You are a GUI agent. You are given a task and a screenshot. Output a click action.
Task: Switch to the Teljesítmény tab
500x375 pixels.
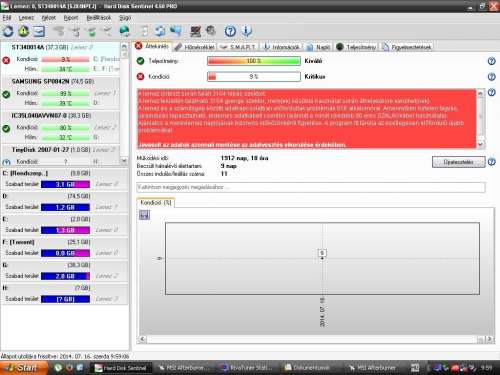[x=356, y=47]
